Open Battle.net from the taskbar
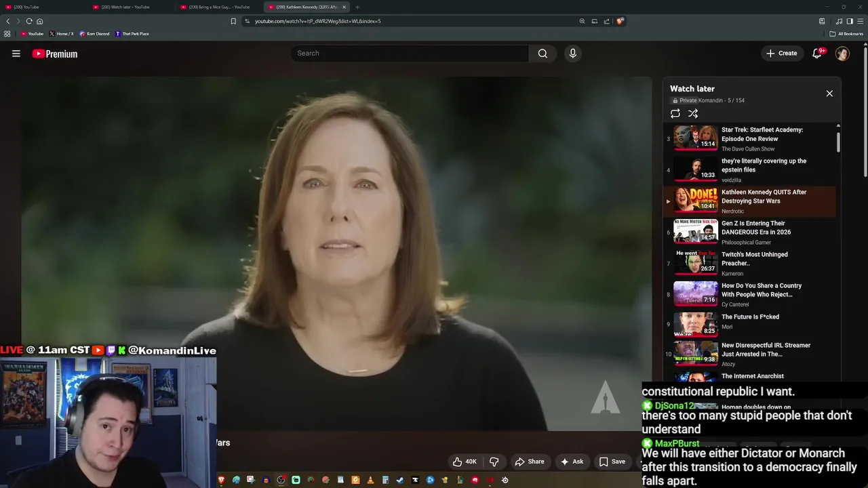Image resolution: width=868 pixels, height=488 pixels. [x=430, y=480]
